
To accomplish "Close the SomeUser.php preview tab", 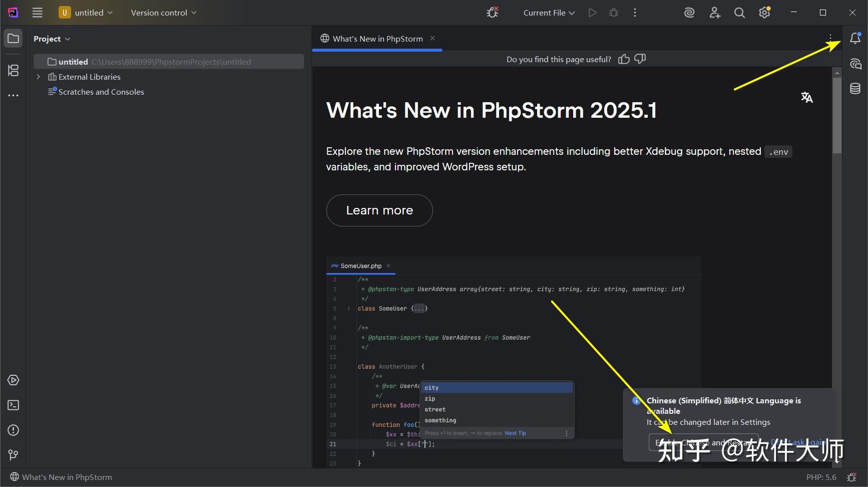I will click(x=388, y=266).
